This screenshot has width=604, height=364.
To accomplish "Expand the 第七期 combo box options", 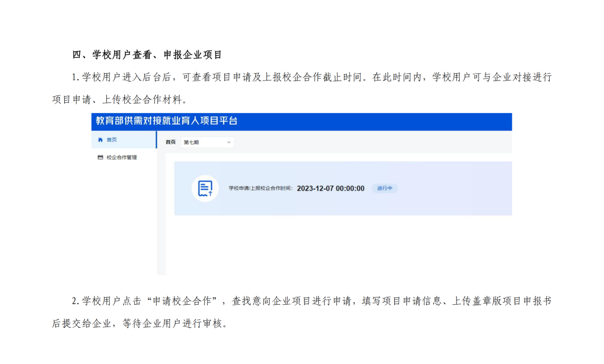I will tap(207, 142).
